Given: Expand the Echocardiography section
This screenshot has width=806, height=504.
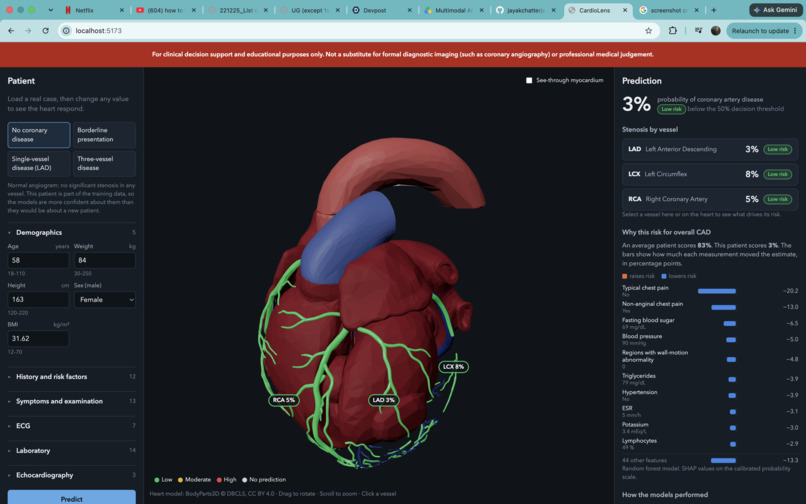Looking at the screenshot, I should click(x=71, y=475).
